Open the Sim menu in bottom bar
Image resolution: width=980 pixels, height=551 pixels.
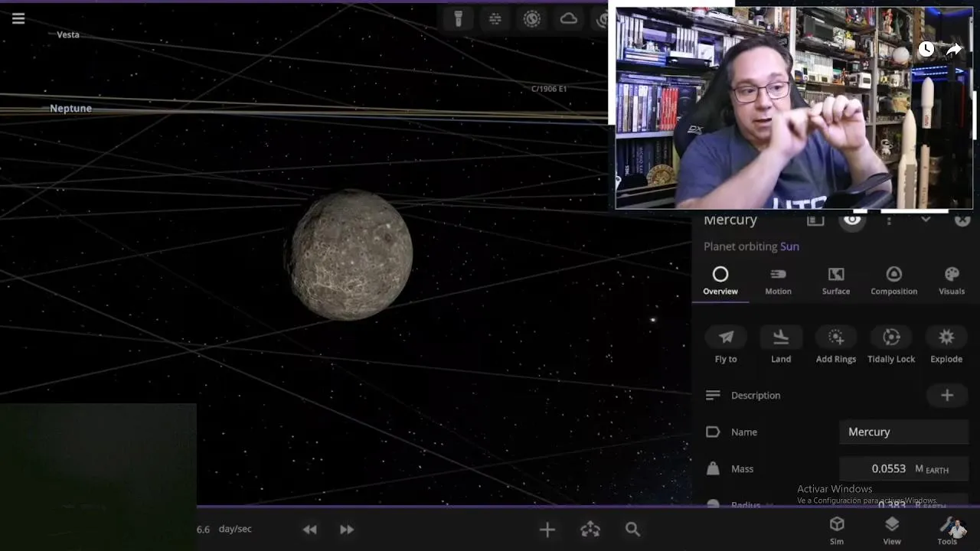[837, 530]
